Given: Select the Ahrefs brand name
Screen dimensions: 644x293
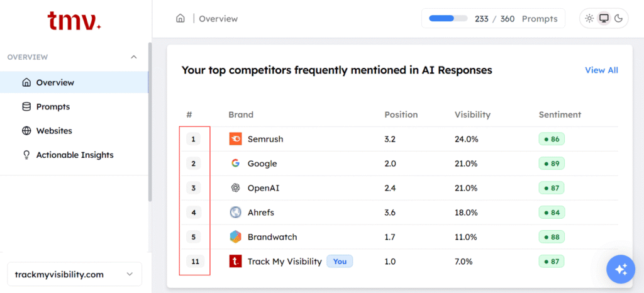Looking at the screenshot, I should click(x=261, y=213).
